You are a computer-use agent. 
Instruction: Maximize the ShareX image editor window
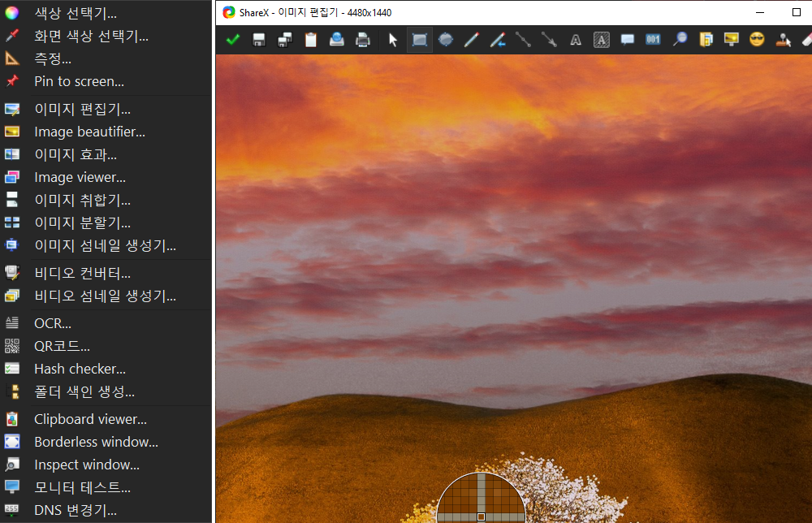797,12
